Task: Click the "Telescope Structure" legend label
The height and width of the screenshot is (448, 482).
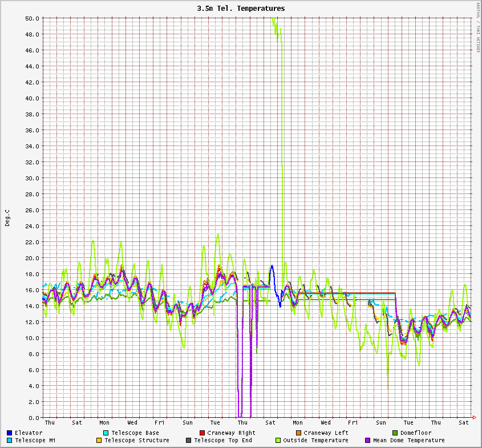Action: 137,441
